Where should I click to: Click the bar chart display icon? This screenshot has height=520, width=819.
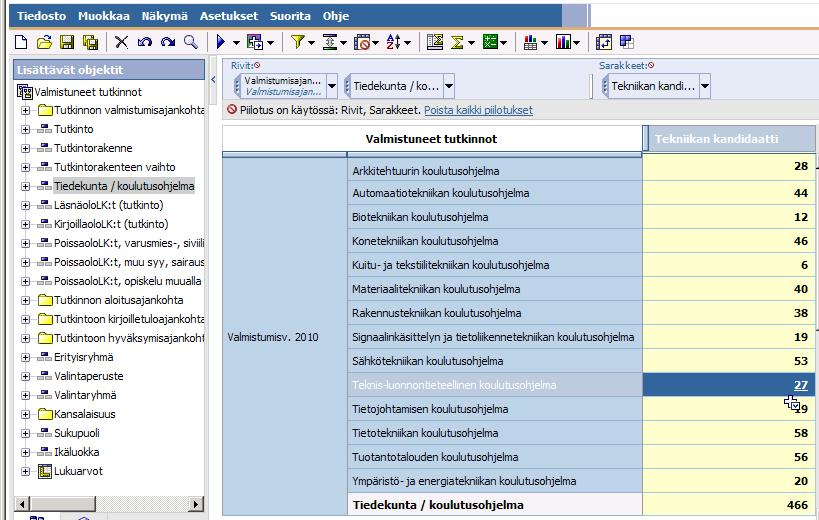(563, 42)
